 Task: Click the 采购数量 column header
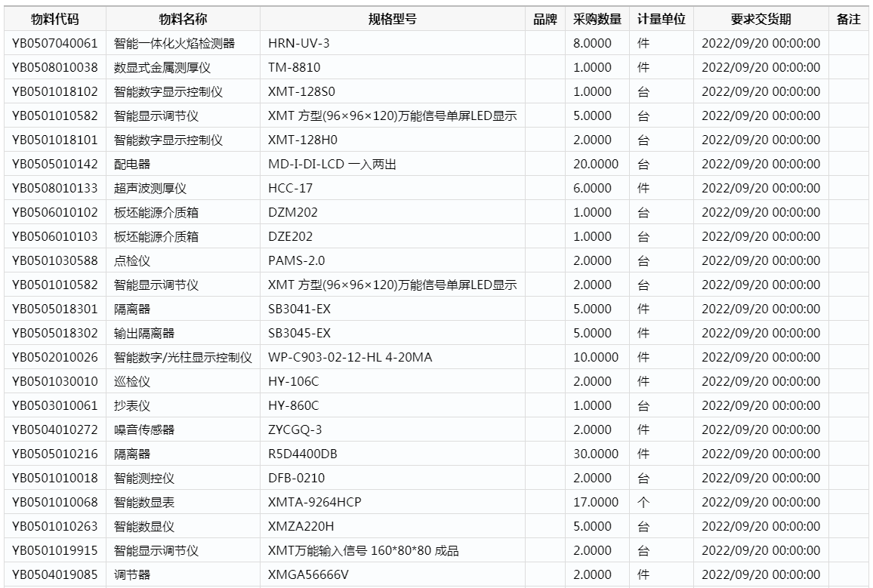pos(597,20)
